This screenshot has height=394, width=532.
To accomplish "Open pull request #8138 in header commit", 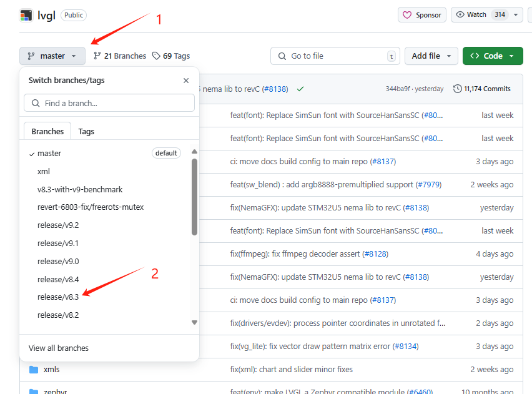I will point(275,89).
